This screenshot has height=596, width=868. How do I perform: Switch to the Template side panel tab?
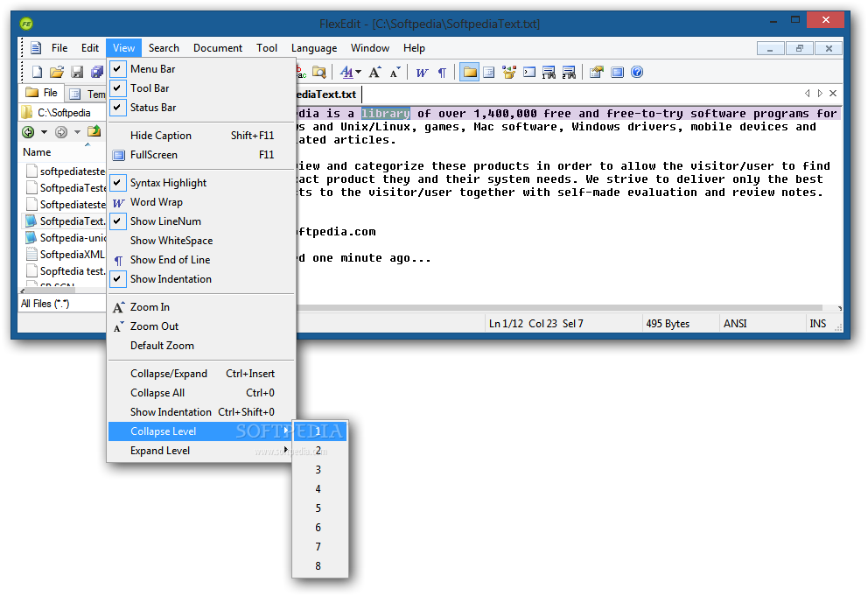tap(87, 95)
